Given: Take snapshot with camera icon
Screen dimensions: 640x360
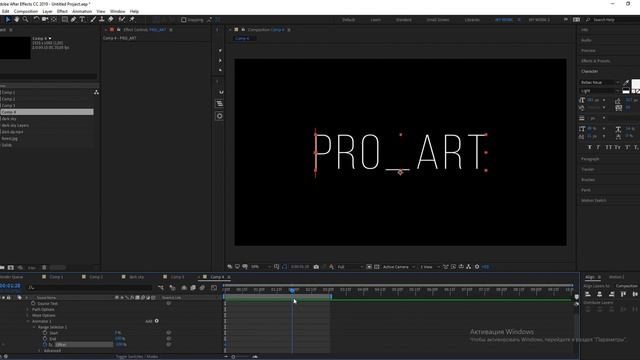Looking at the screenshot, I should (316, 267).
